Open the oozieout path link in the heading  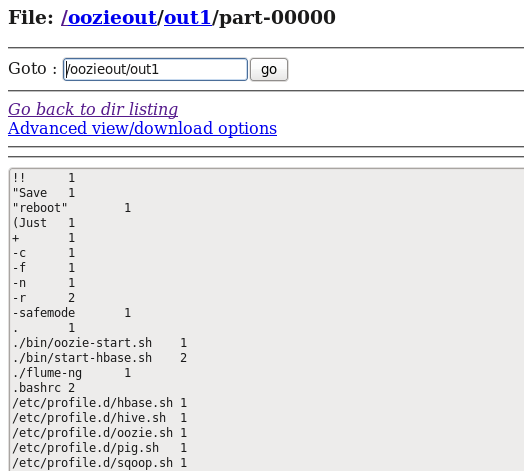pos(112,17)
